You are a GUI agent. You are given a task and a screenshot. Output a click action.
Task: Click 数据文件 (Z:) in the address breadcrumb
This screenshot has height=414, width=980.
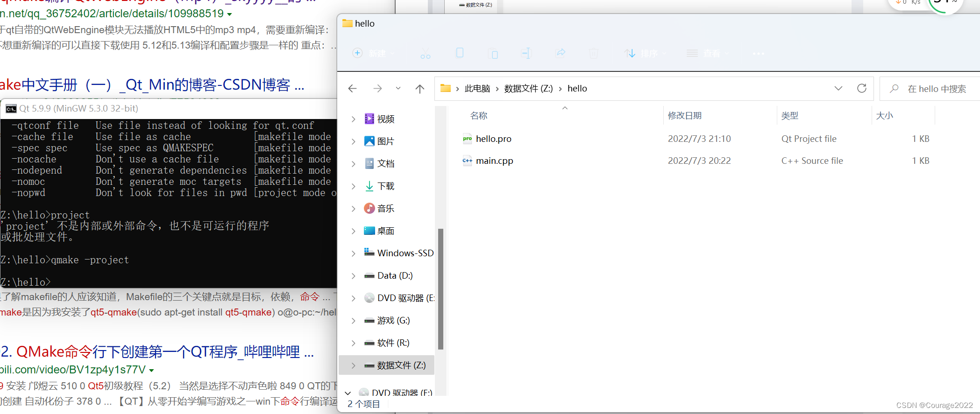tap(528, 88)
